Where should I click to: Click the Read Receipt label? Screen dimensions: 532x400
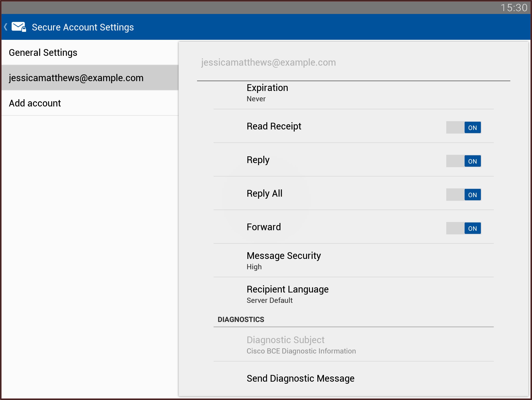[274, 126]
